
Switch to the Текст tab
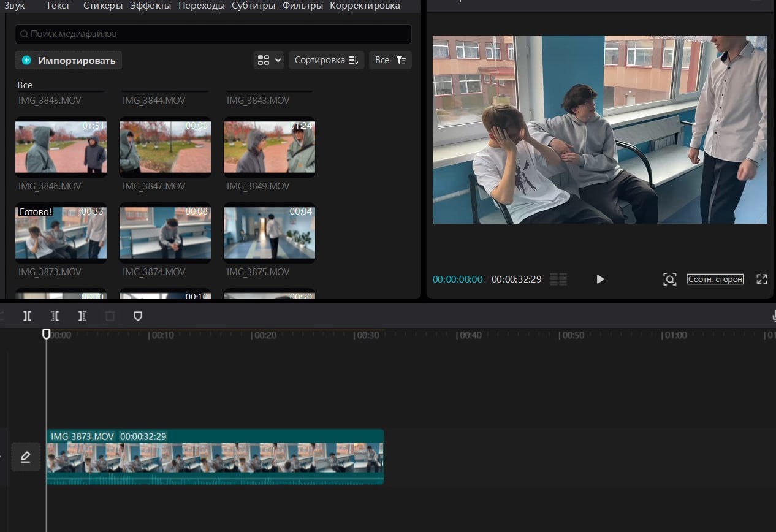tap(58, 6)
